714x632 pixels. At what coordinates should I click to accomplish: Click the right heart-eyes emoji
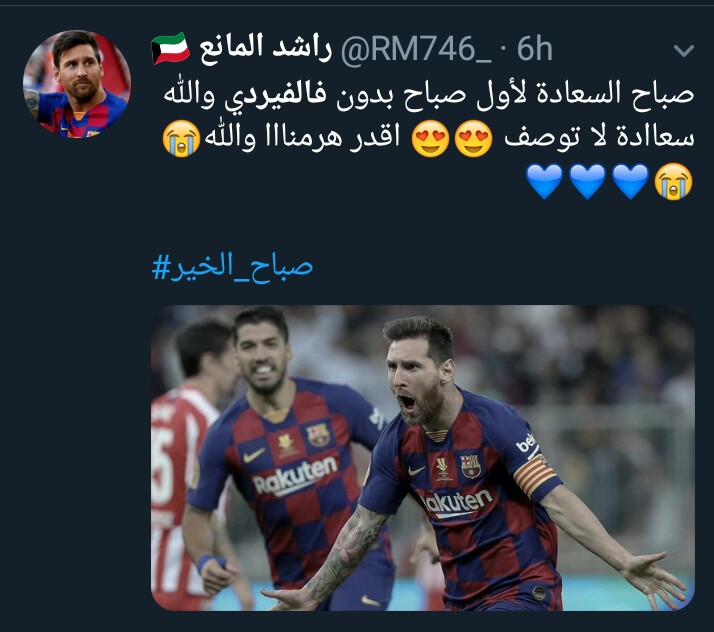[474, 138]
